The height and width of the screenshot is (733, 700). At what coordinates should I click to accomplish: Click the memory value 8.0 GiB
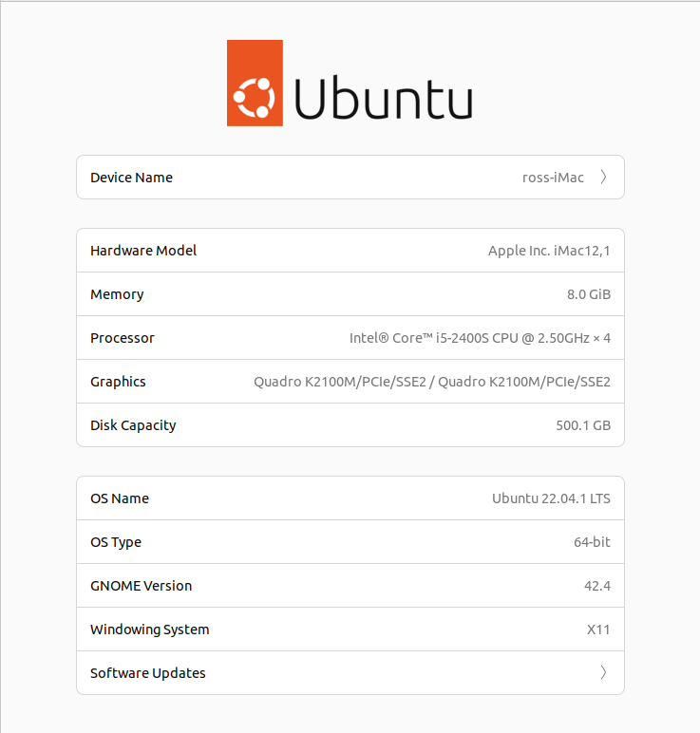(589, 294)
